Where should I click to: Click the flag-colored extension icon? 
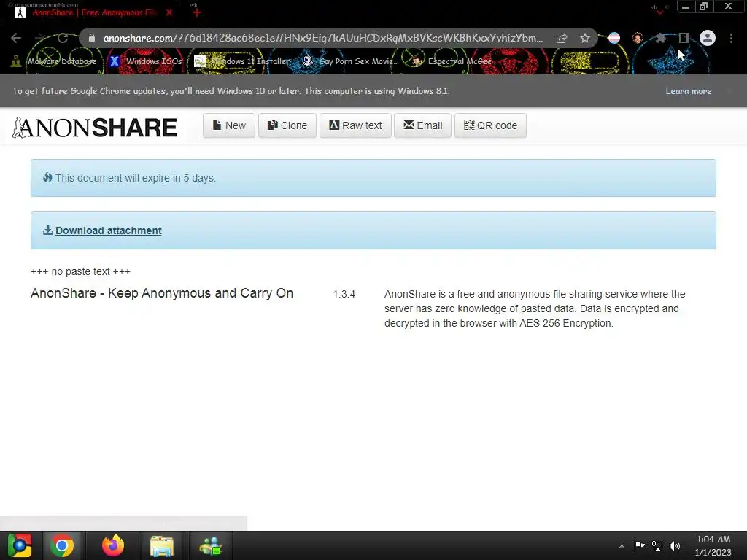(x=614, y=38)
